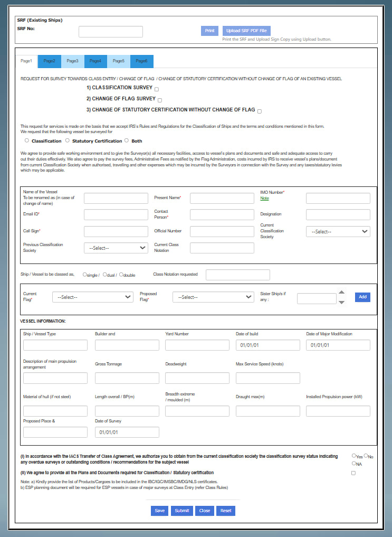Tick the Change of Flag Survey checkbox

pos(160,100)
